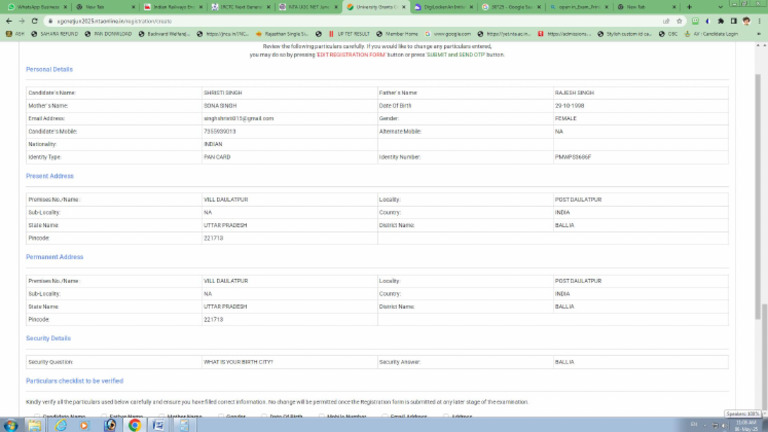Tick the Father Name checkbox
Image resolution: width=768 pixels, height=432 pixels.
point(104,416)
